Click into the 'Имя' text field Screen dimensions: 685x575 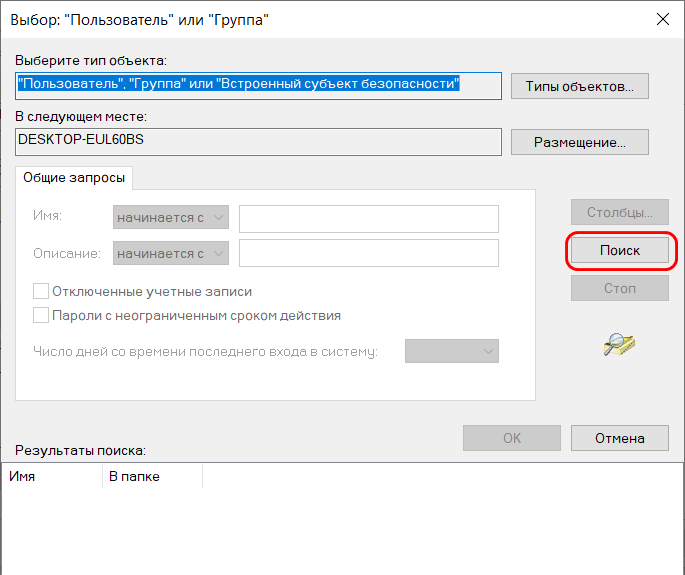(368, 218)
